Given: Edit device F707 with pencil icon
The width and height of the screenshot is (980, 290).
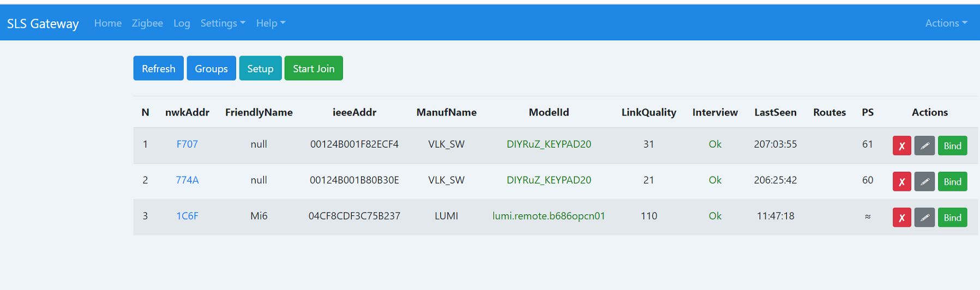Looking at the screenshot, I should pyautogui.click(x=924, y=146).
